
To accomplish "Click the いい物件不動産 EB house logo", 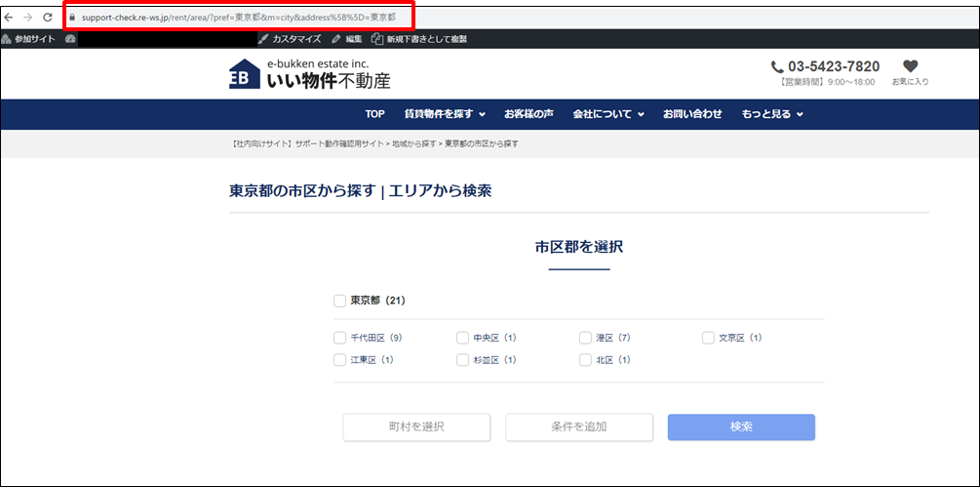I will click(x=245, y=75).
